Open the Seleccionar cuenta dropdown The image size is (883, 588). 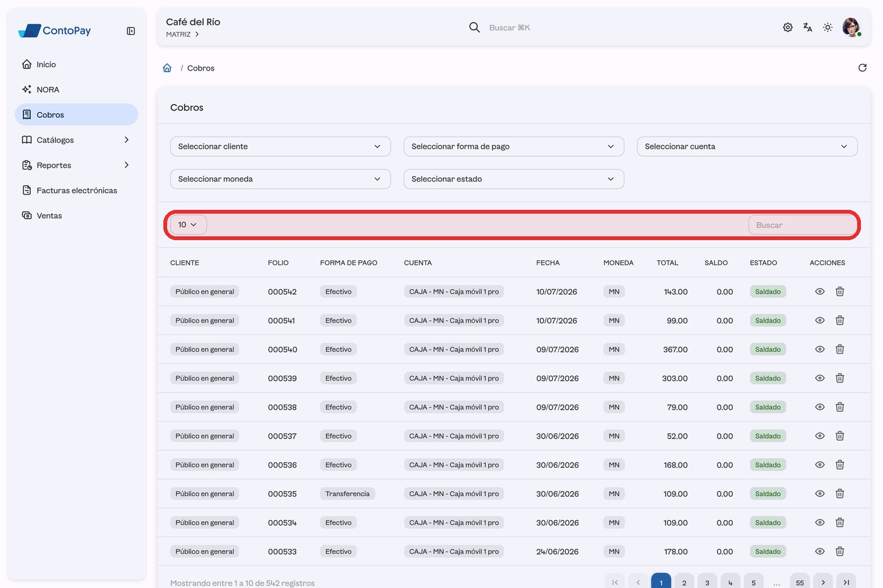click(x=747, y=146)
